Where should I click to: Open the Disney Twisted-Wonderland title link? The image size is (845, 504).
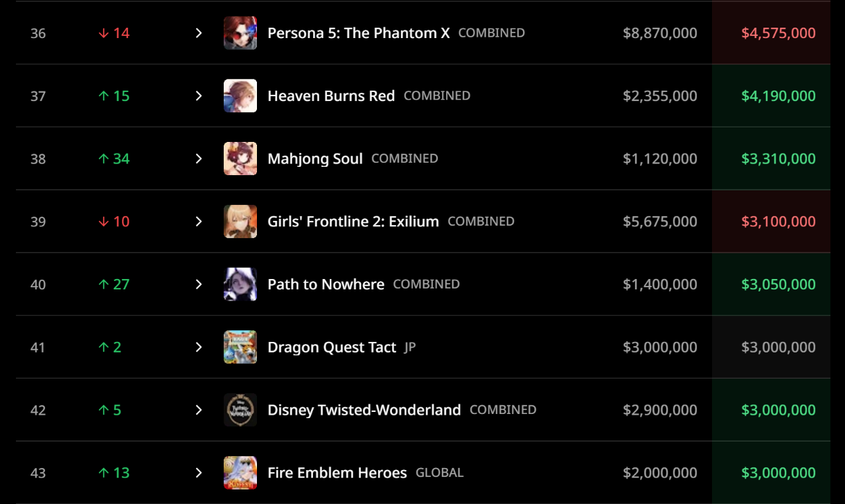pos(364,410)
